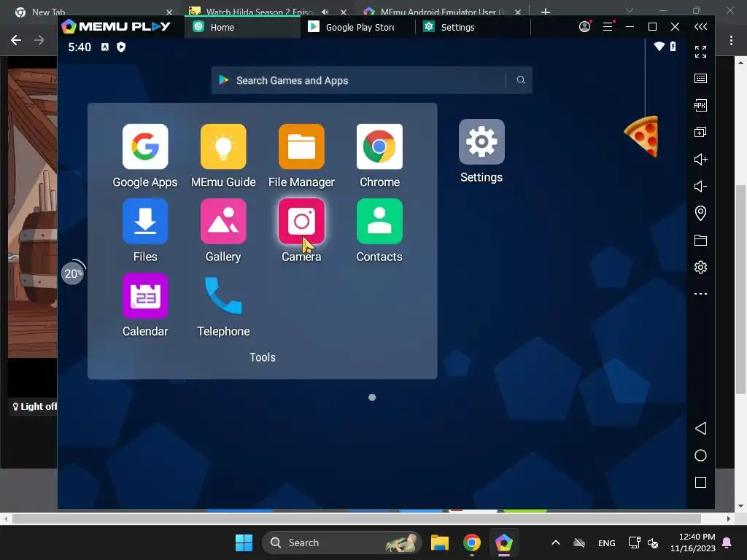Open the File Manager app
This screenshot has height=560, width=747.
(x=301, y=147)
